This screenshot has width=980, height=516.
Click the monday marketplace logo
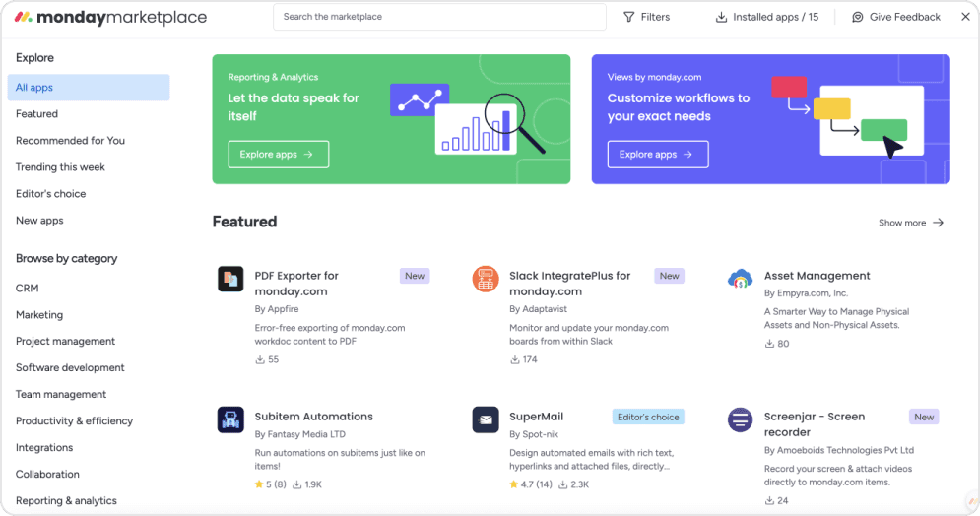click(x=110, y=17)
